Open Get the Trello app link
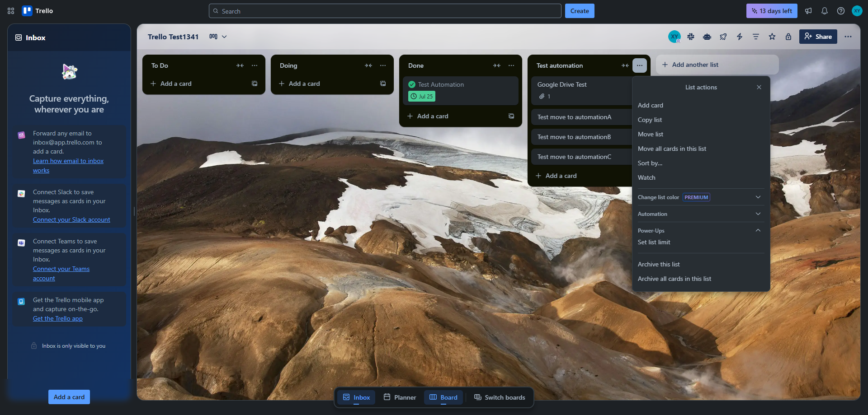This screenshot has height=415, width=868. pos(58,318)
